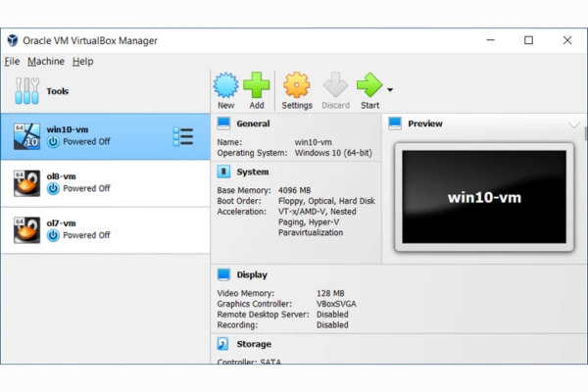This screenshot has width=588, height=392.
Task: Click the New virtual machine icon
Action: click(x=225, y=85)
